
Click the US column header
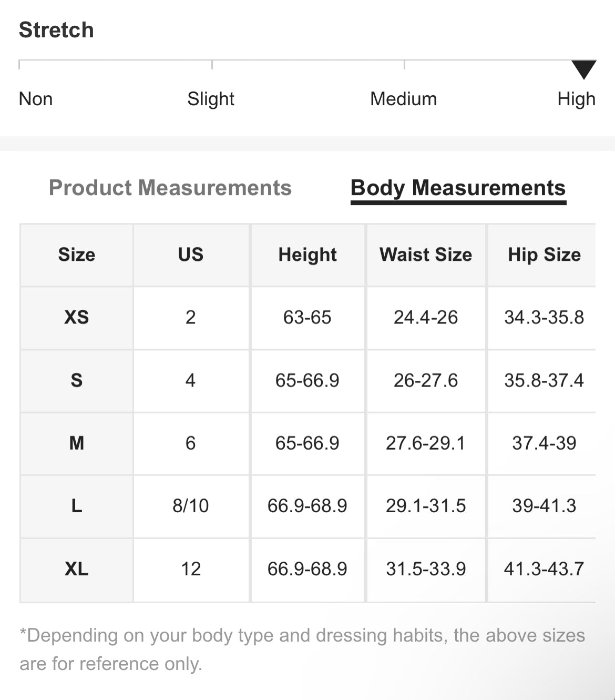click(190, 255)
